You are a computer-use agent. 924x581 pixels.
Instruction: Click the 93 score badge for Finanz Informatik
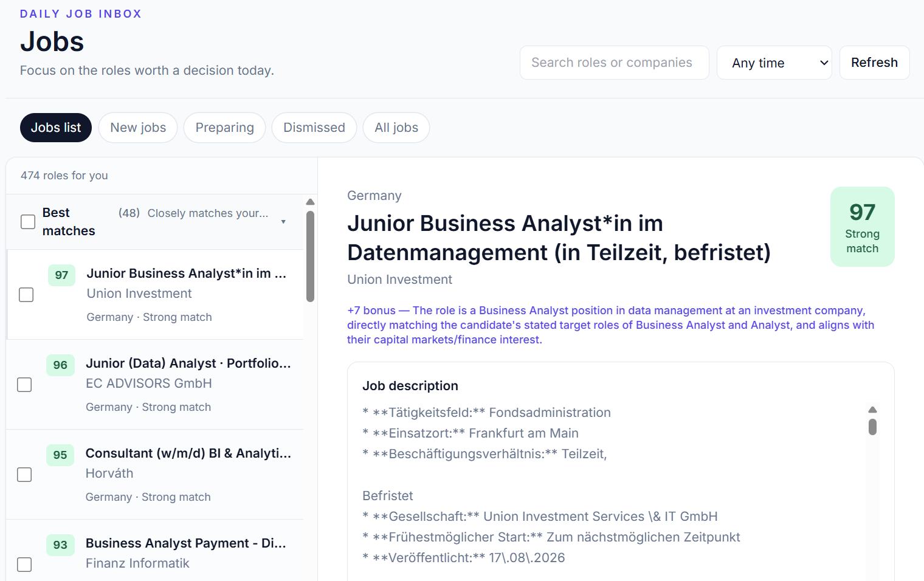(60, 545)
